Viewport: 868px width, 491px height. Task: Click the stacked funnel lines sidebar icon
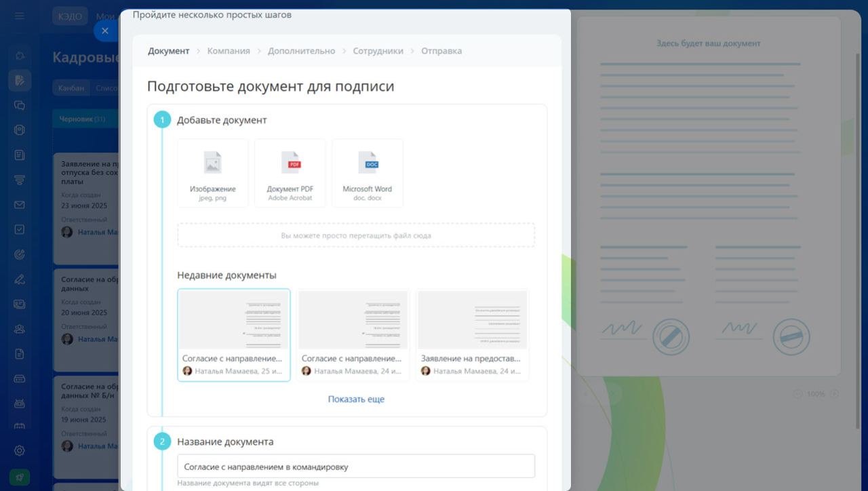(x=20, y=180)
